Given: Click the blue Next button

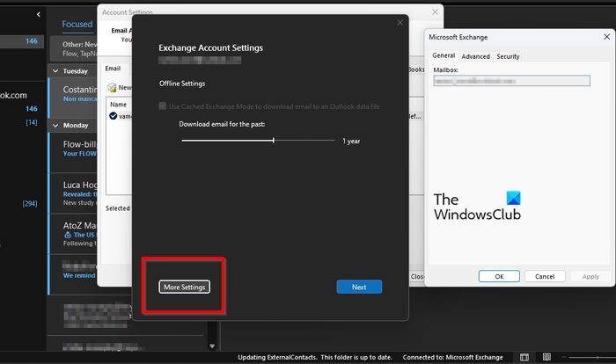Looking at the screenshot, I should point(359,287).
